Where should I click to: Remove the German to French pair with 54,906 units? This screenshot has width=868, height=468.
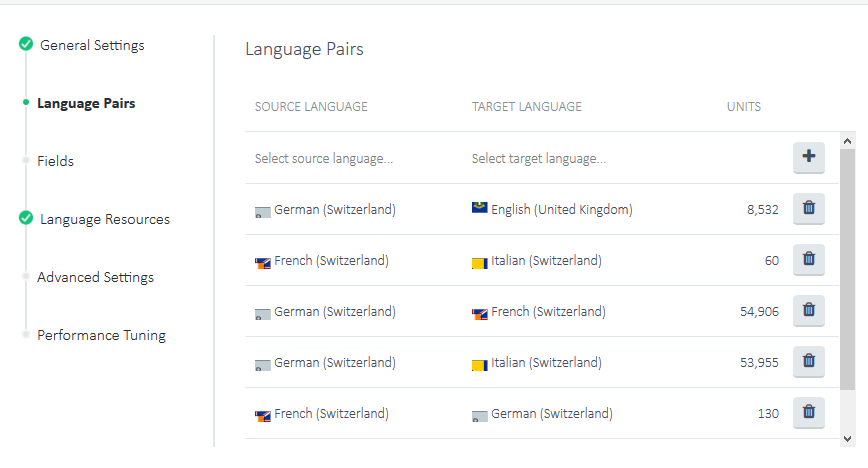coord(808,311)
